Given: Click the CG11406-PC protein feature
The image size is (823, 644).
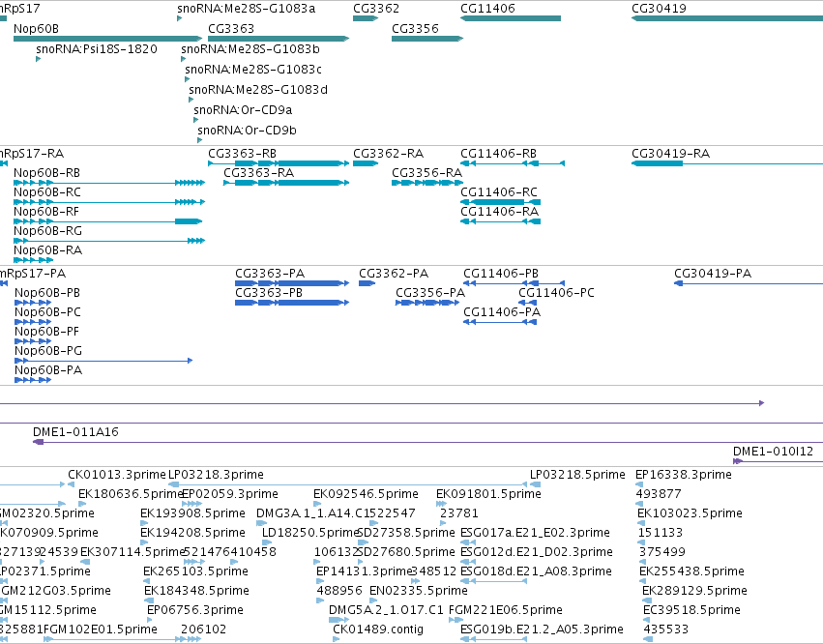Looking at the screenshot, I should click(x=527, y=303).
